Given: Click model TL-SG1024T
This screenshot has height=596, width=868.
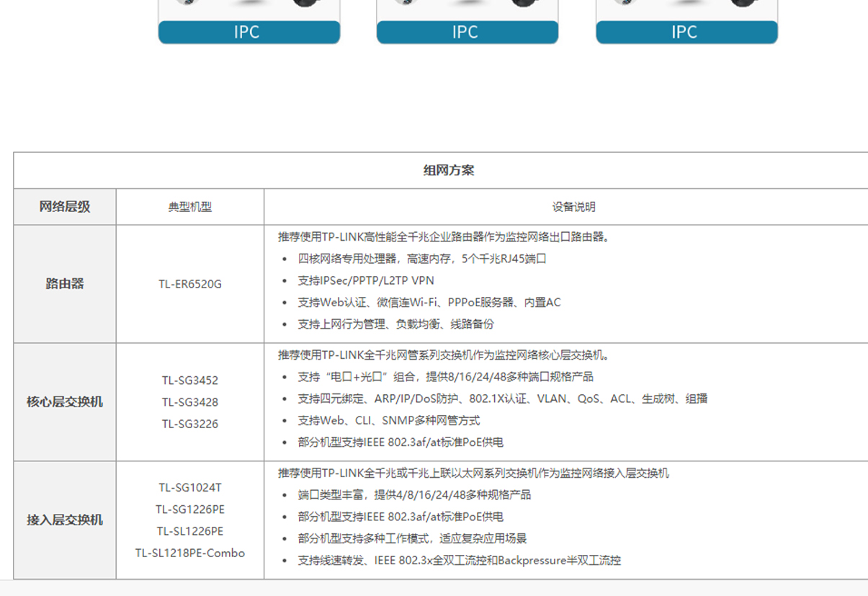Looking at the screenshot, I should (x=190, y=488).
